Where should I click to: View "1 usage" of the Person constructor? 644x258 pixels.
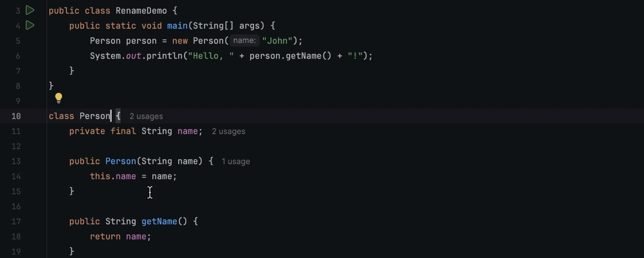coord(235,161)
